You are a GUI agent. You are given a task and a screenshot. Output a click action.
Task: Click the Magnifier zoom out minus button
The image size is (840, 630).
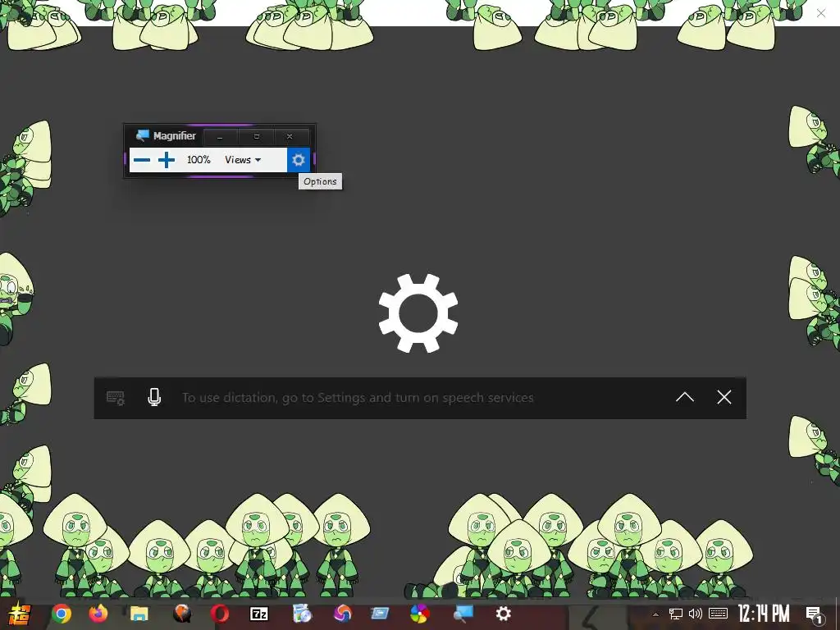point(141,160)
